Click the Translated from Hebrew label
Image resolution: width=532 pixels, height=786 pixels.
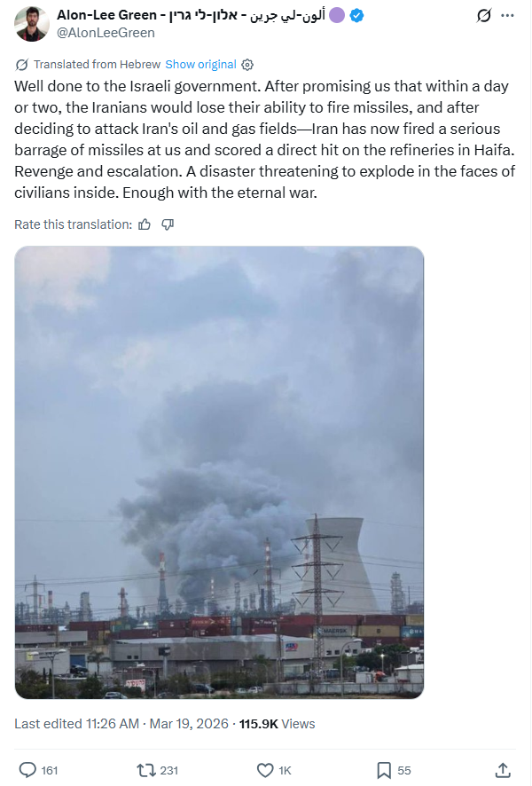coord(97,65)
